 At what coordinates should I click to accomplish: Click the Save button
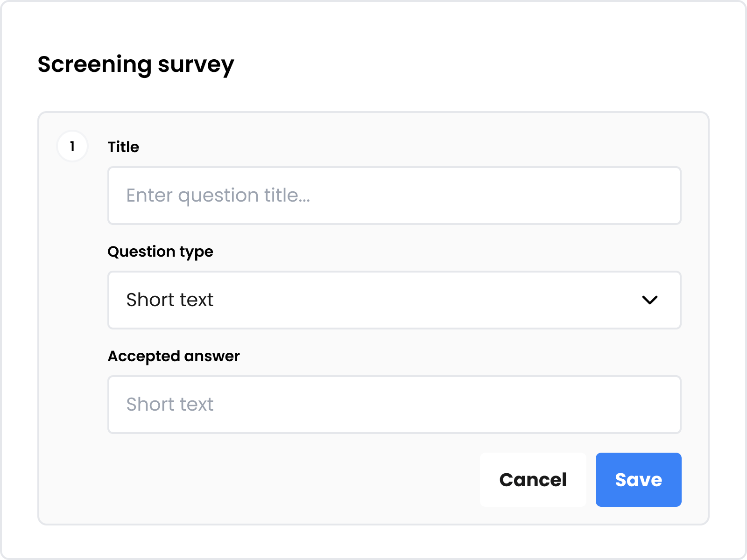[x=638, y=480]
